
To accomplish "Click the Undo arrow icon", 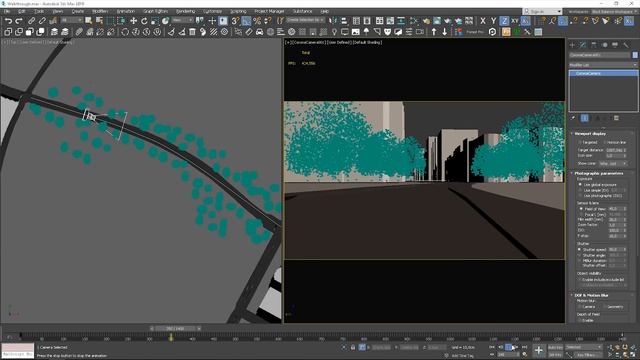I will click(x=8, y=21).
